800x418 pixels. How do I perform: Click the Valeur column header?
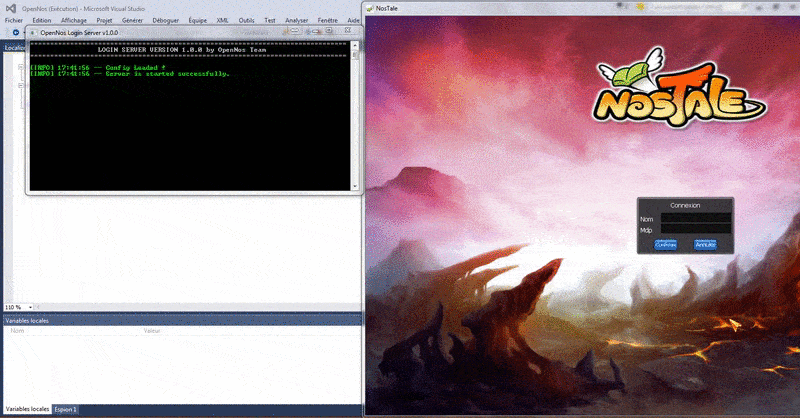coord(153,330)
